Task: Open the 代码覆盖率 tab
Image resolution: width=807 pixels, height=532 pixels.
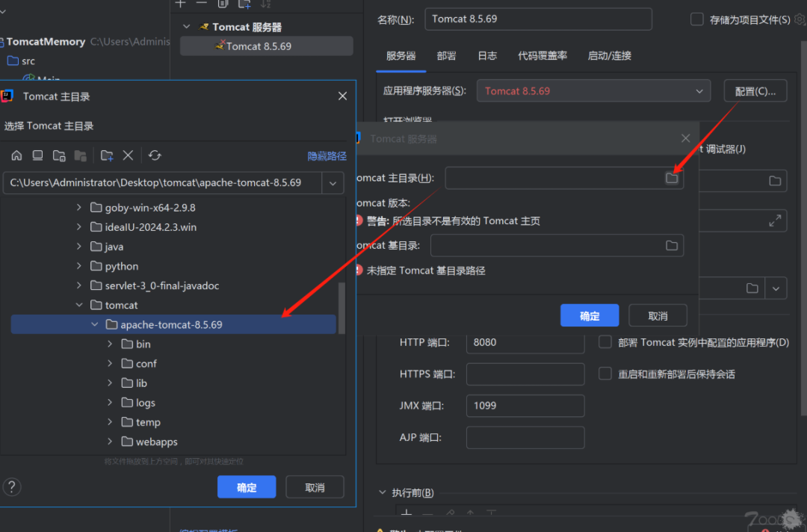Action: click(542, 55)
